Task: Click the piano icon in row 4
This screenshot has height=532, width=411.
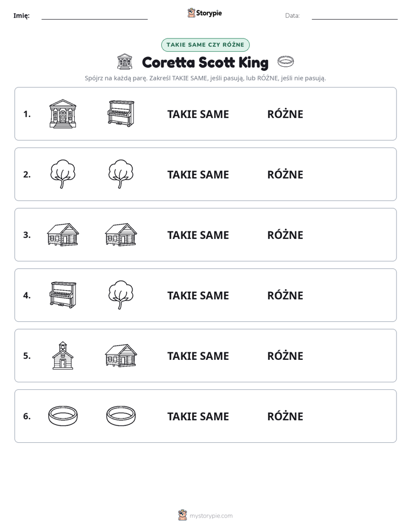Action: [63, 295]
